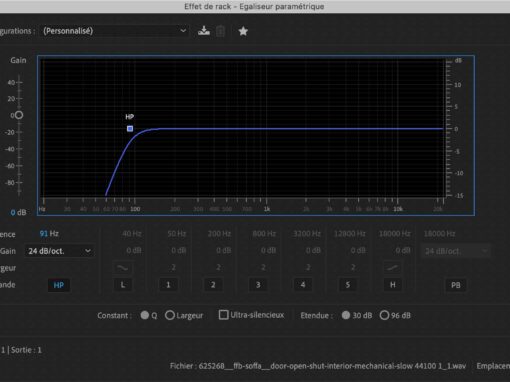Click the HP control point on graph

point(130,128)
